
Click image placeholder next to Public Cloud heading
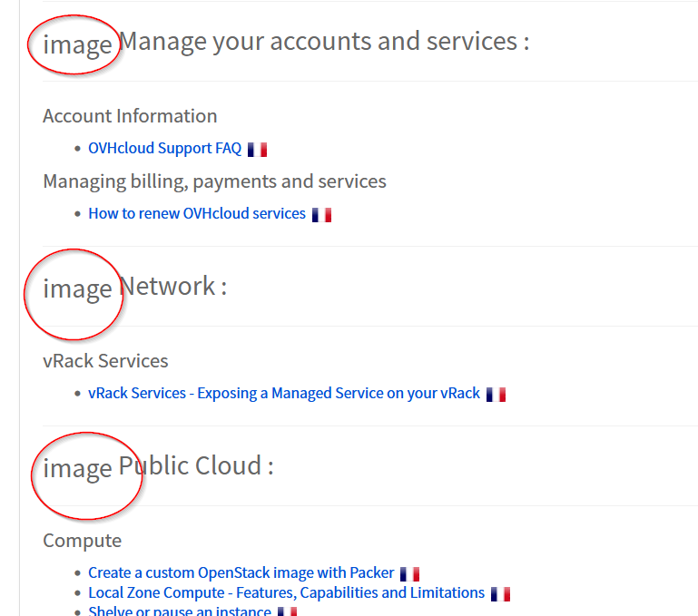(77, 469)
